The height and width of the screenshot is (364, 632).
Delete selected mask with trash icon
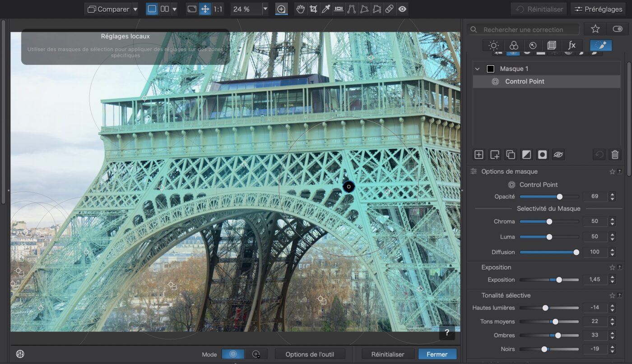click(x=614, y=155)
